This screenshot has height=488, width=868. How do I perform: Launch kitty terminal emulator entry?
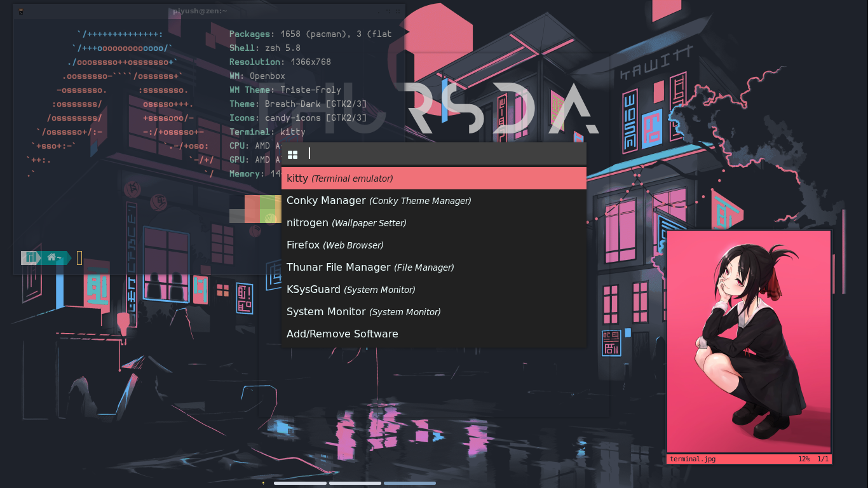pos(434,179)
